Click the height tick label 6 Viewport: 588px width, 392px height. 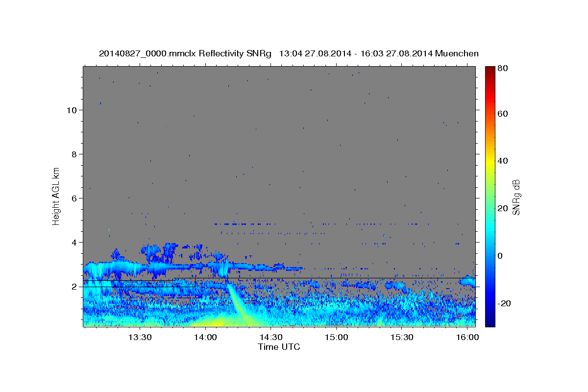[74, 198]
